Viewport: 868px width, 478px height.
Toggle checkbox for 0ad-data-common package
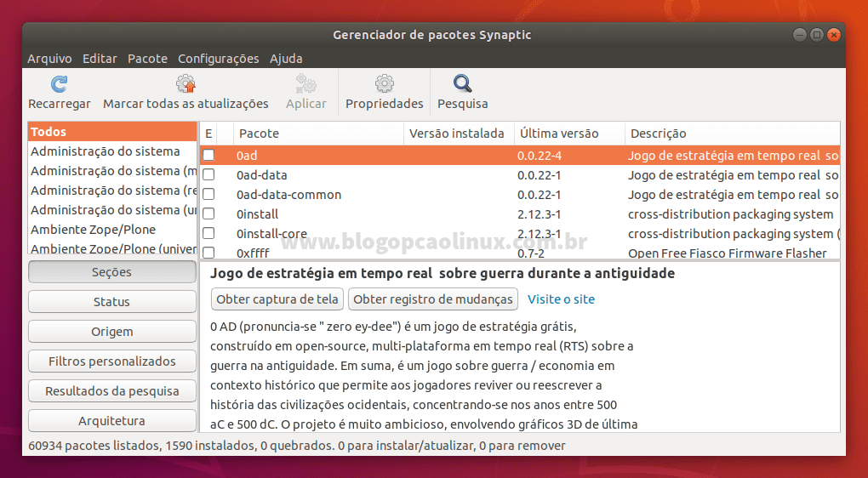[208, 194]
